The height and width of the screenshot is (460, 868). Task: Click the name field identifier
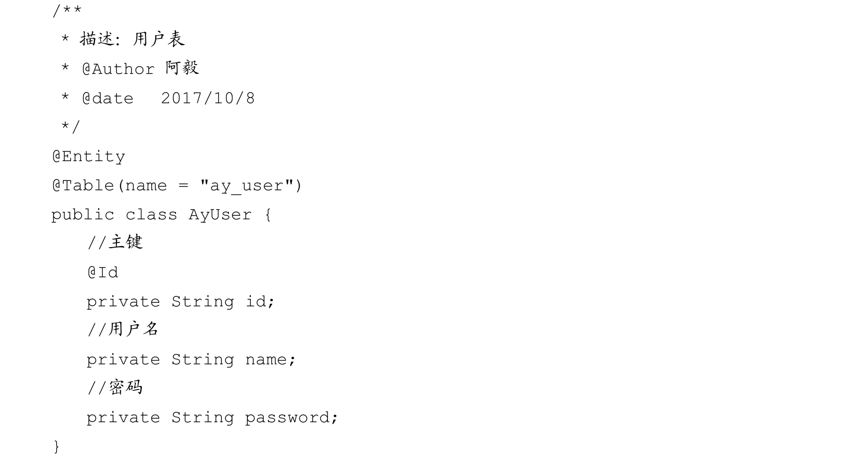[x=266, y=360]
